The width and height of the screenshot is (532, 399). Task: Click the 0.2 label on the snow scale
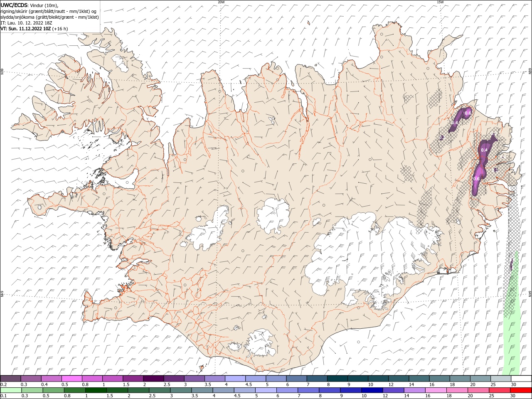tap(3, 384)
